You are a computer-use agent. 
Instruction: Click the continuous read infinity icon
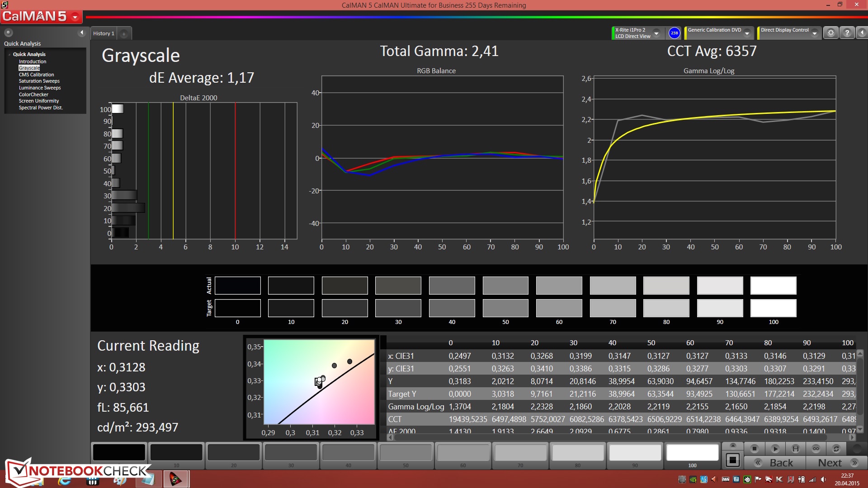pos(816,449)
